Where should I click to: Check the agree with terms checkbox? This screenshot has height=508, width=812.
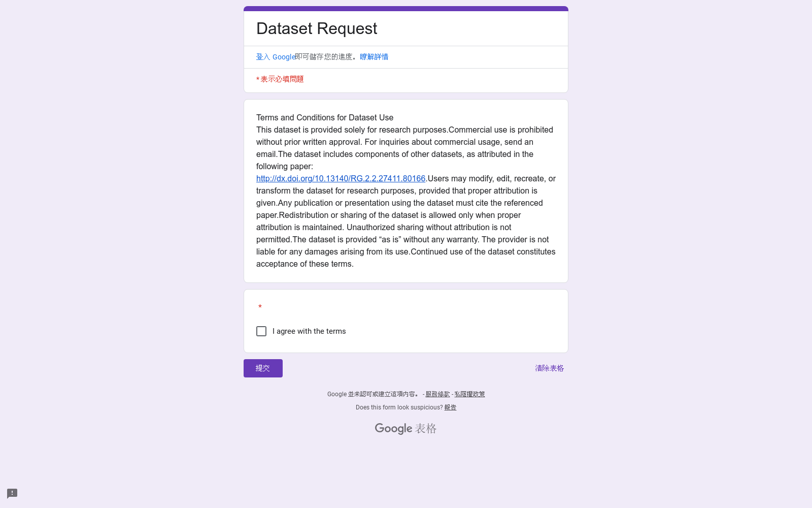(261, 331)
